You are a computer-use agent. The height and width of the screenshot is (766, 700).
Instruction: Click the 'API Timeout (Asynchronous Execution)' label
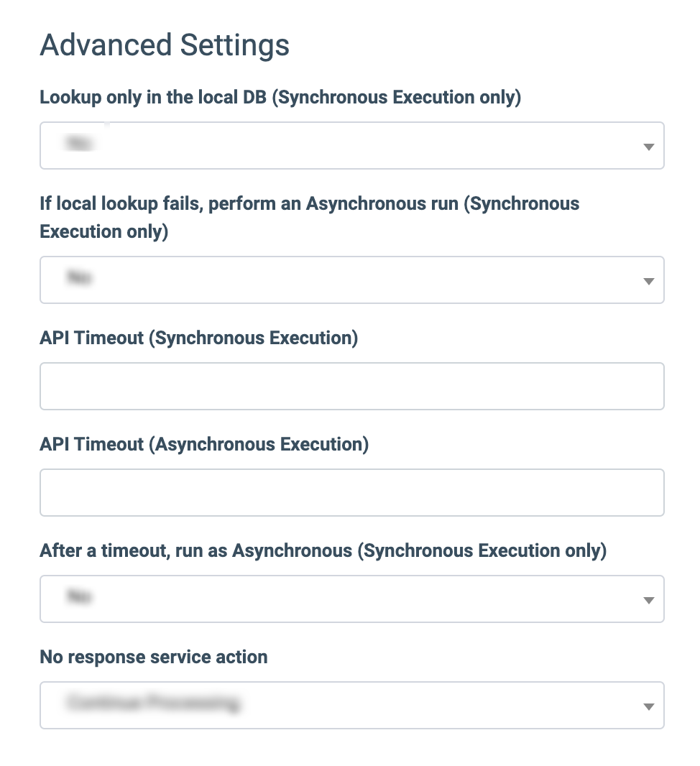click(x=204, y=445)
